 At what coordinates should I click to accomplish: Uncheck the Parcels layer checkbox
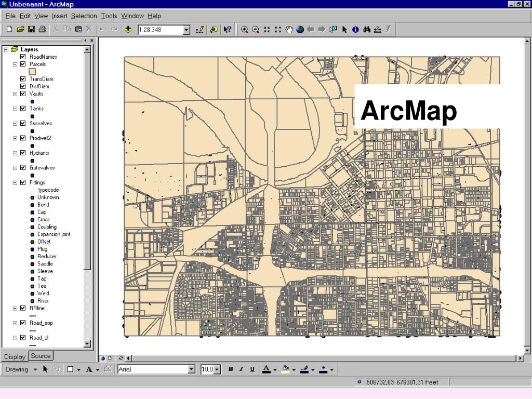click(x=23, y=64)
